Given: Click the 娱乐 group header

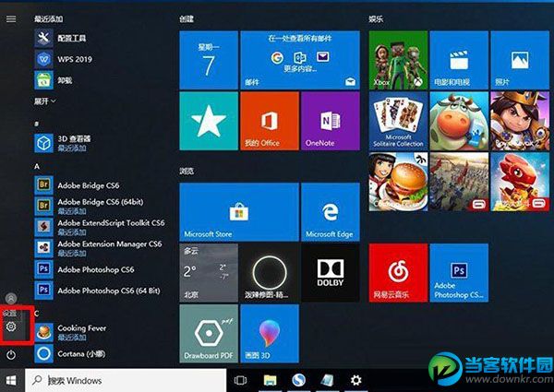Looking at the screenshot, I should (x=376, y=18).
